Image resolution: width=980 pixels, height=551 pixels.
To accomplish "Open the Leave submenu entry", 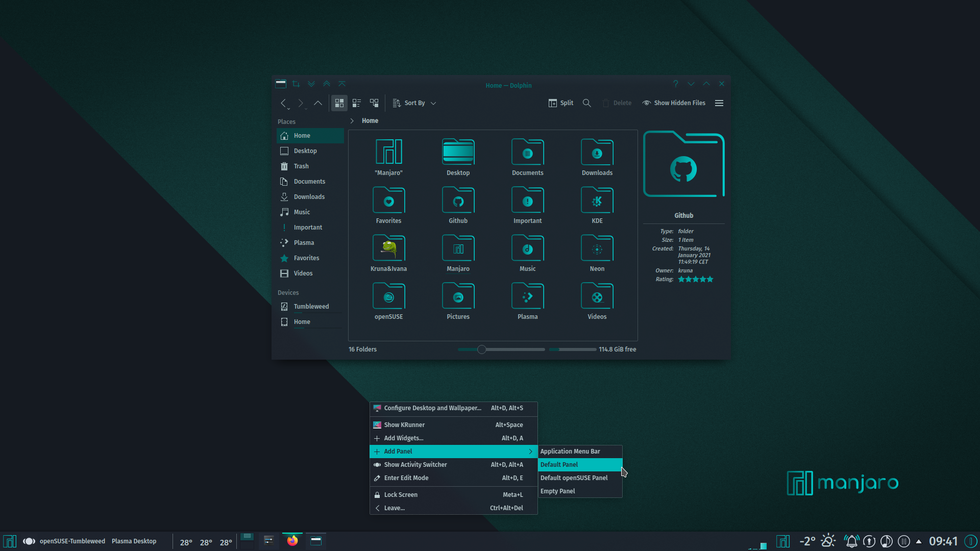I will pyautogui.click(x=453, y=508).
